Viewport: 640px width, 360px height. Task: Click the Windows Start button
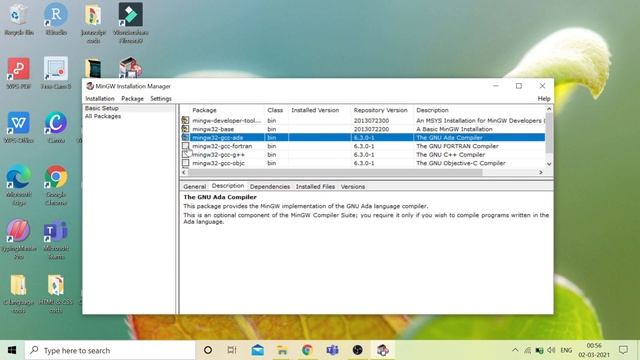pos(12,350)
